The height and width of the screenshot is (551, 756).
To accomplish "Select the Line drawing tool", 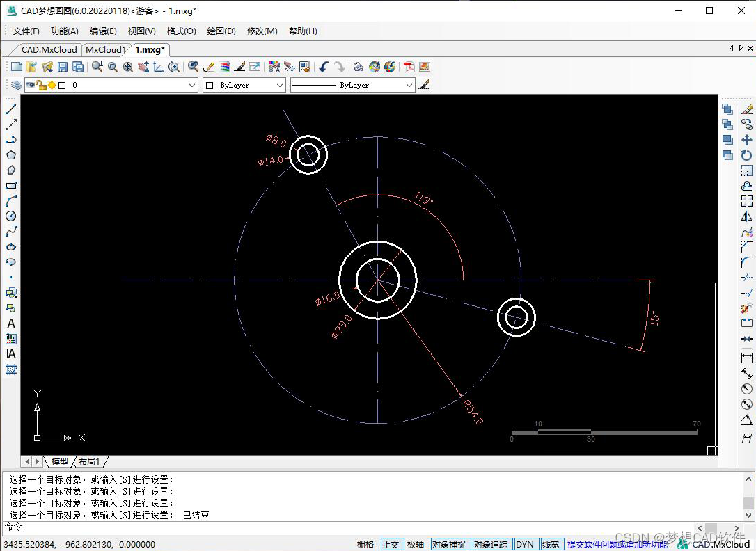I will coord(11,109).
